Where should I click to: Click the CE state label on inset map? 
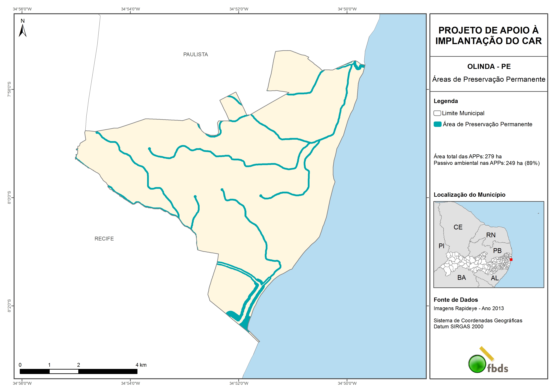(458, 227)
